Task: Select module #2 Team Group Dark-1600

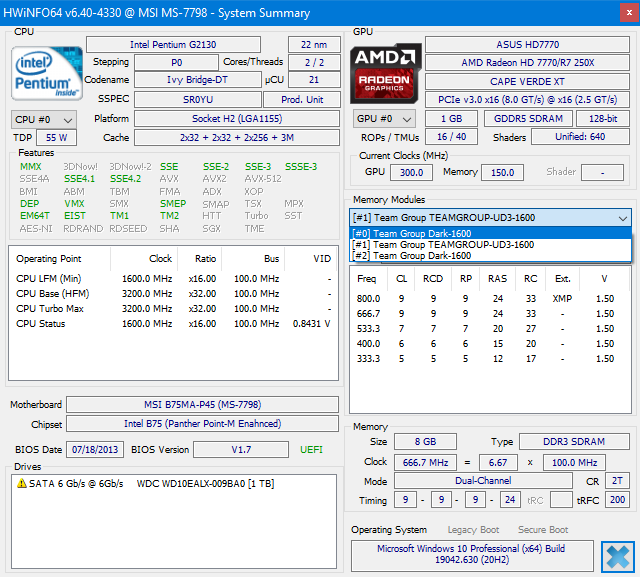Action: point(491,255)
